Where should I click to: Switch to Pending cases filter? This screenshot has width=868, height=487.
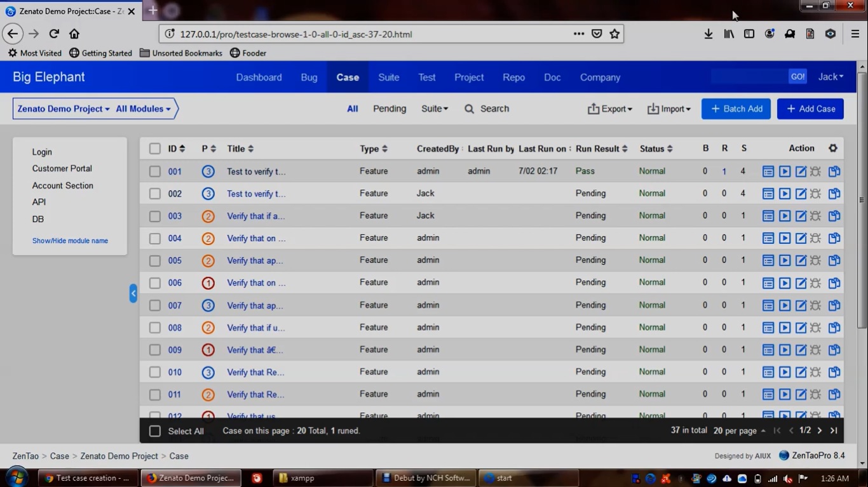pyautogui.click(x=390, y=109)
